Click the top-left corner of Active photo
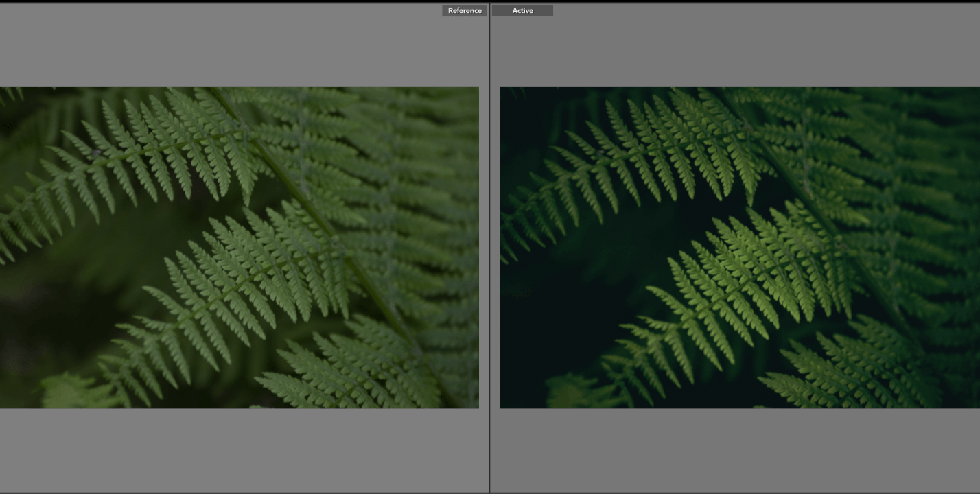 coord(502,90)
